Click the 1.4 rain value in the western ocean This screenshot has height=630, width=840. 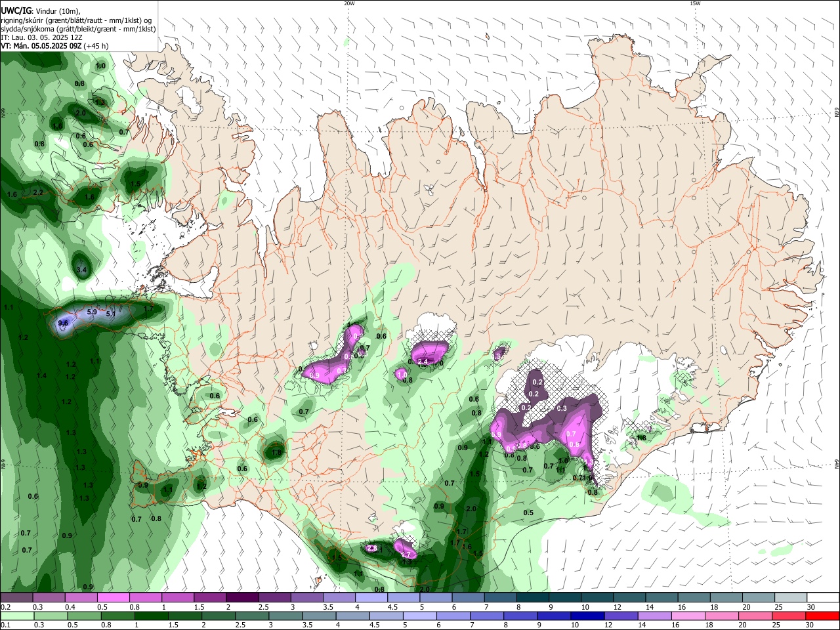pos(42,375)
